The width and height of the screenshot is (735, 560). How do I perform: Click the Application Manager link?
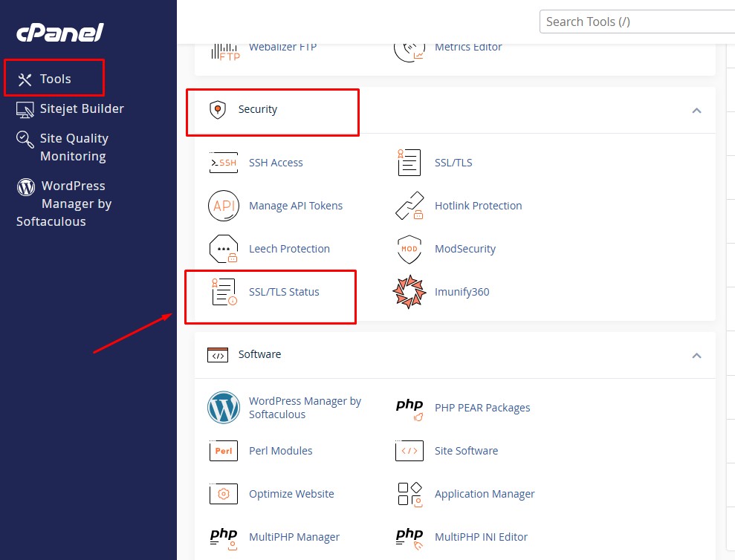pyautogui.click(x=485, y=494)
